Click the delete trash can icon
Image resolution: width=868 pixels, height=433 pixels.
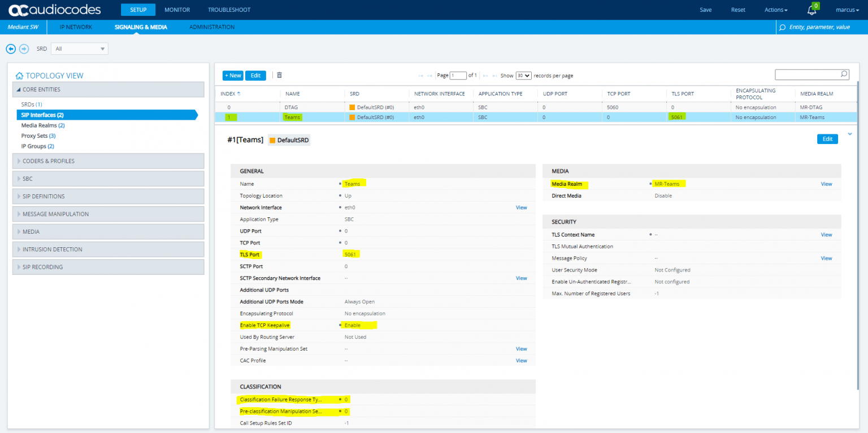point(279,75)
